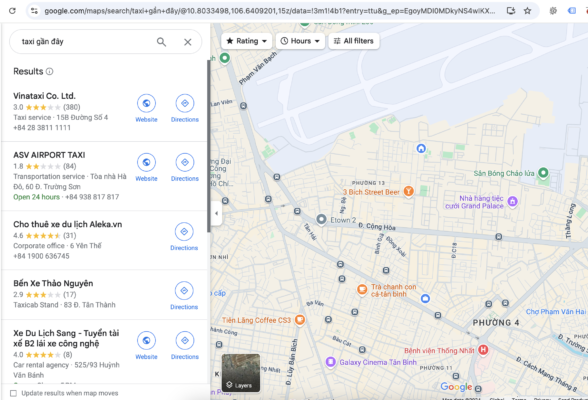Clear the search with the X icon
Image resolution: width=588 pixels, height=400 pixels.
point(188,42)
